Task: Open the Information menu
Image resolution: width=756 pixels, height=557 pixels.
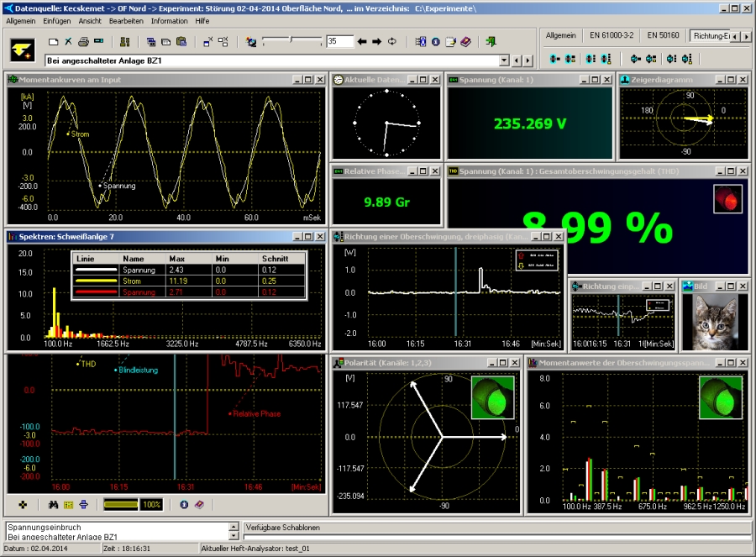Action: (169, 20)
